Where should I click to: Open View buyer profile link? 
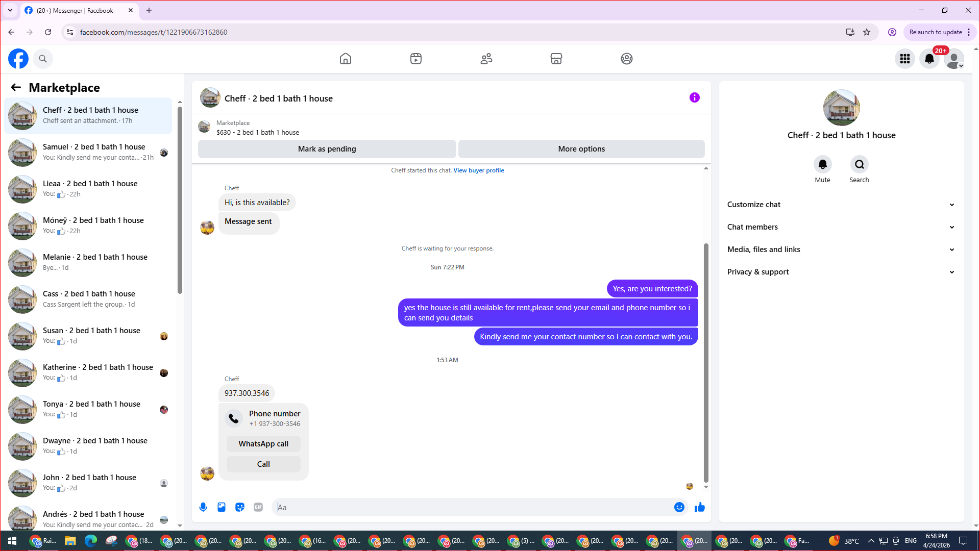pos(479,170)
